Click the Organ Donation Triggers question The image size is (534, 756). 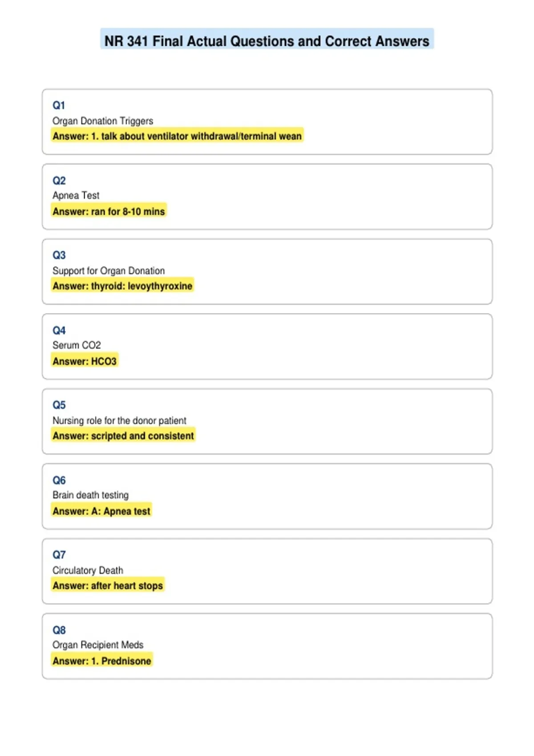tap(103, 121)
